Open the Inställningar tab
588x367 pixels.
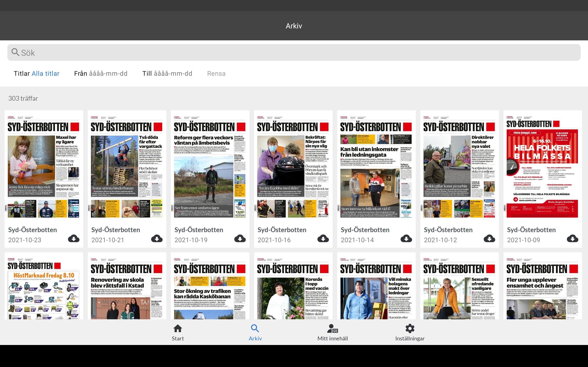click(x=410, y=333)
